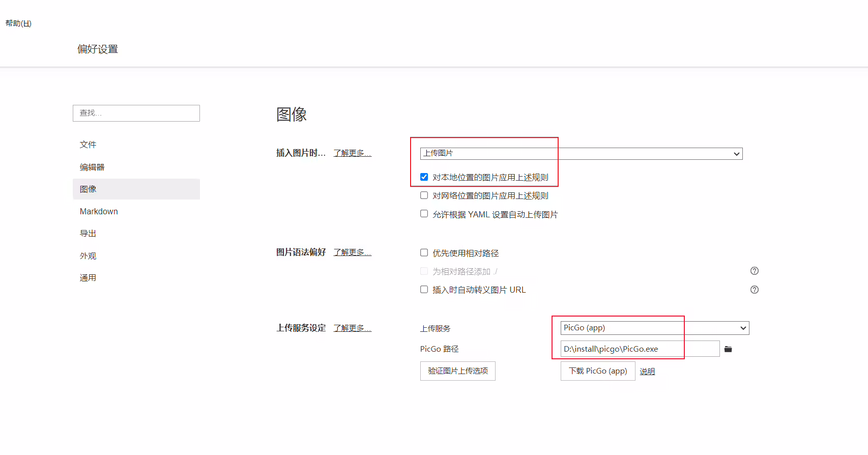Click 验证图片上传选项 button

pos(458,371)
